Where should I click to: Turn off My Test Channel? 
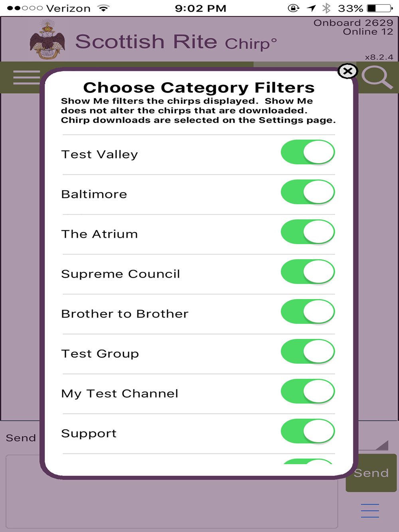[307, 392]
